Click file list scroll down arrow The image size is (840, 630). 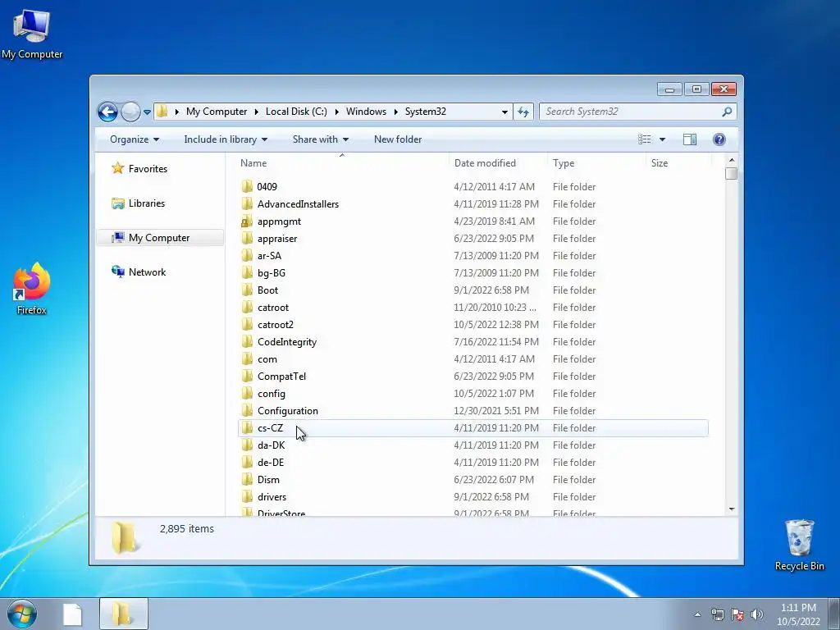[x=731, y=509]
